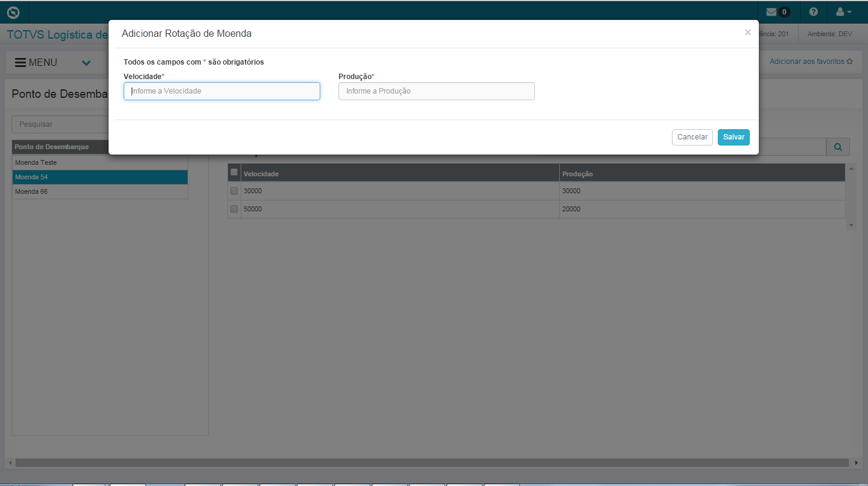Image resolution: width=868 pixels, height=486 pixels.
Task: Click the Velocidade input field
Action: (222, 91)
